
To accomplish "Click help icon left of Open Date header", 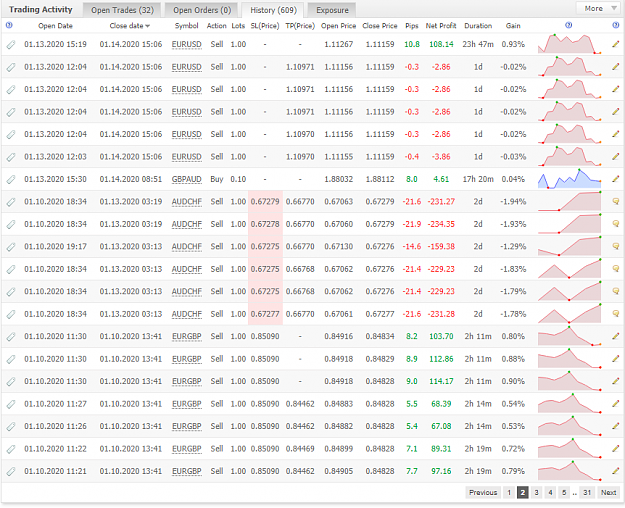I will 9,25.
